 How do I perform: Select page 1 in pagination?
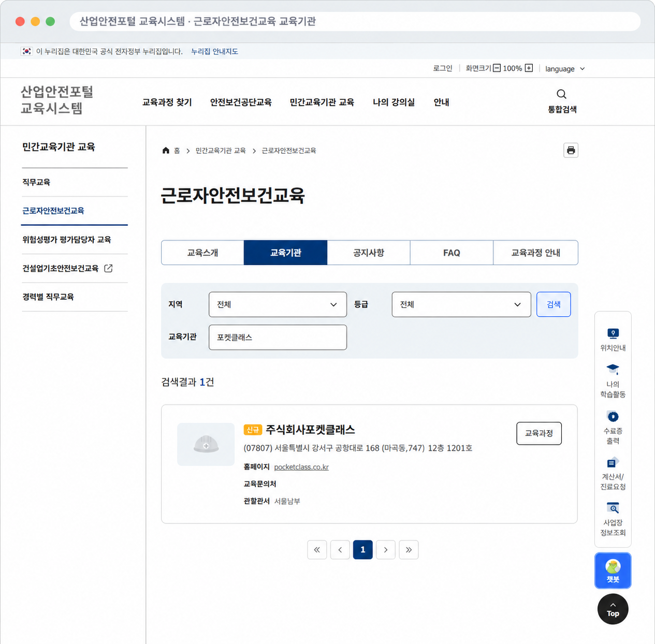point(363,550)
